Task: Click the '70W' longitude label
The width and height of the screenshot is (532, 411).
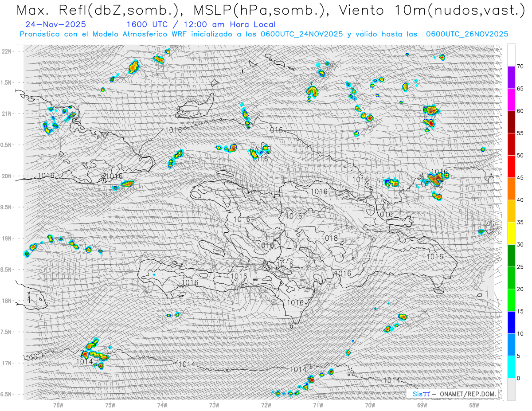Action: pyautogui.click(x=370, y=405)
